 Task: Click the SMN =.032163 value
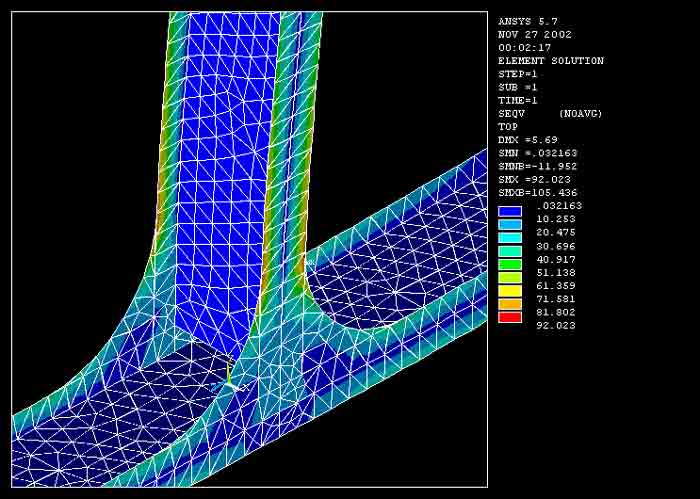point(538,153)
